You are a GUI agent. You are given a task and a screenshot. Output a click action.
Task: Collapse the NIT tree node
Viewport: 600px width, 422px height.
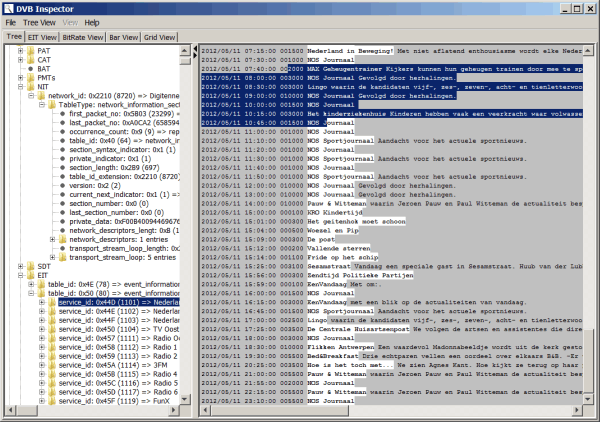pos(20,87)
